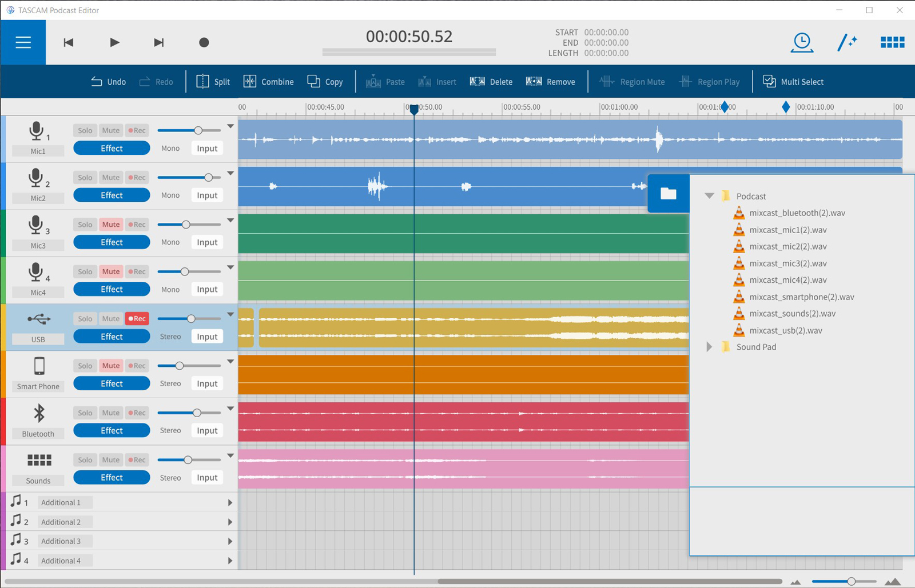Click the Record circle button

click(204, 42)
